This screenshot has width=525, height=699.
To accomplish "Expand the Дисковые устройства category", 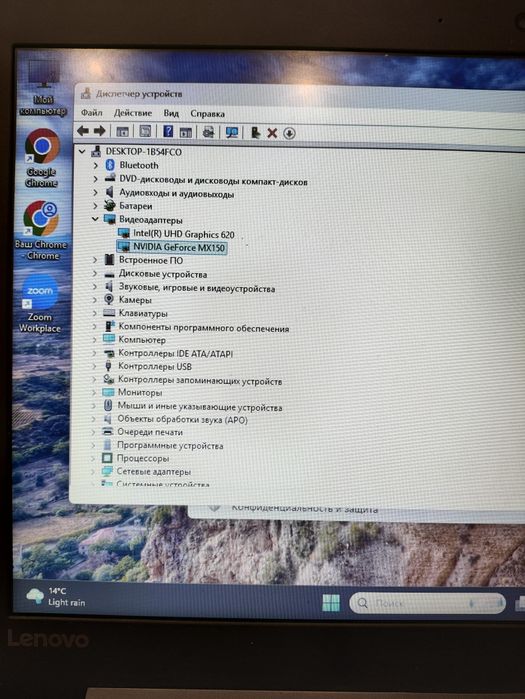I will 95,273.
